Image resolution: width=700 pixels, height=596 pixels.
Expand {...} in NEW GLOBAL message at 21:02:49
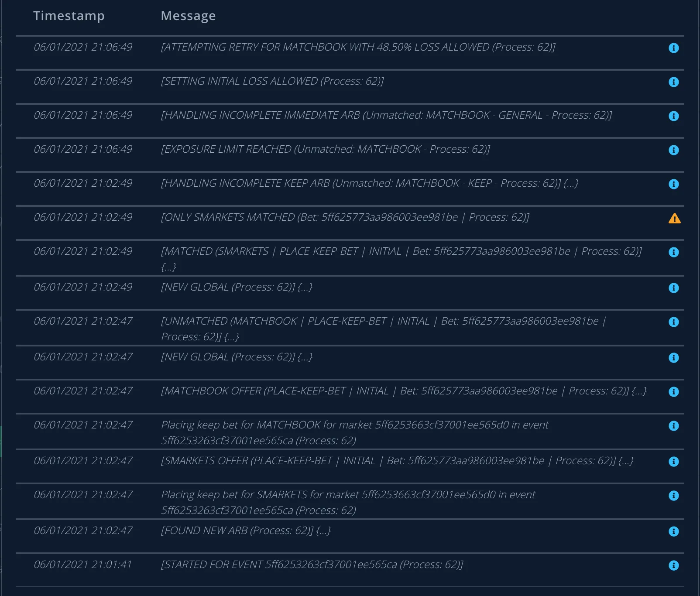coord(305,287)
